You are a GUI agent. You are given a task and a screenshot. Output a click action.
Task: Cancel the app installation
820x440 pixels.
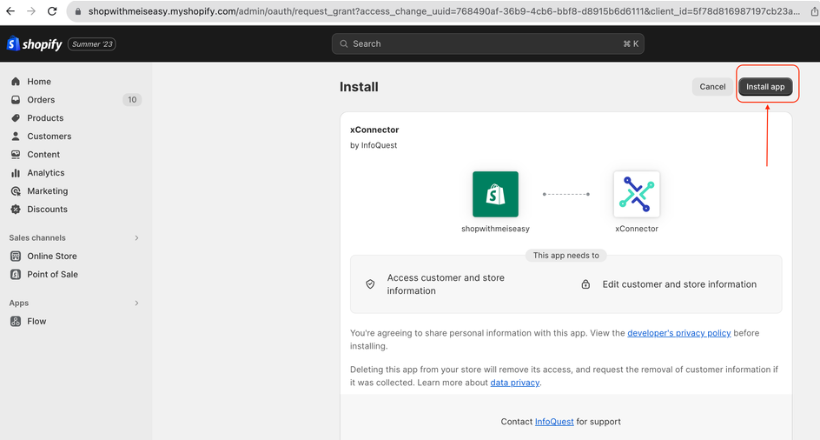tap(712, 87)
